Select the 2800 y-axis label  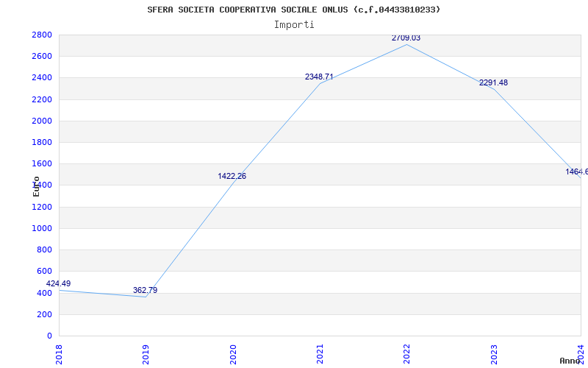(x=42, y=35)
